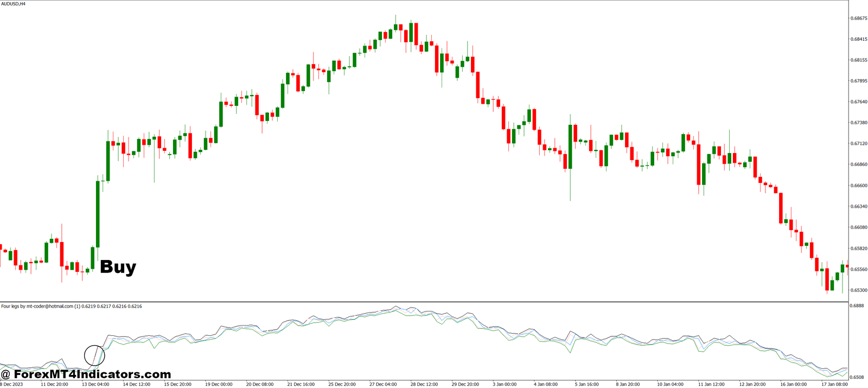Click the 0.6888 indicator scale value
868x388 pixels.
(x=857, y=306)
